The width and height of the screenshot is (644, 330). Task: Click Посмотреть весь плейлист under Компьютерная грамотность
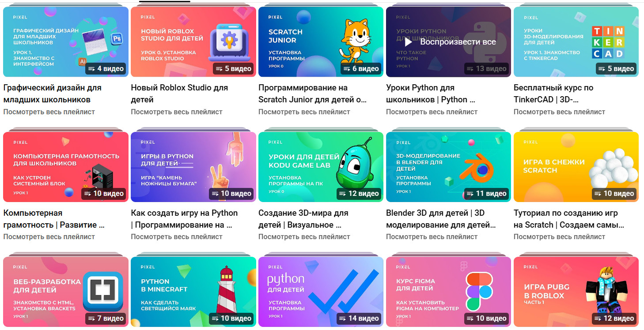tap(49, 237)
